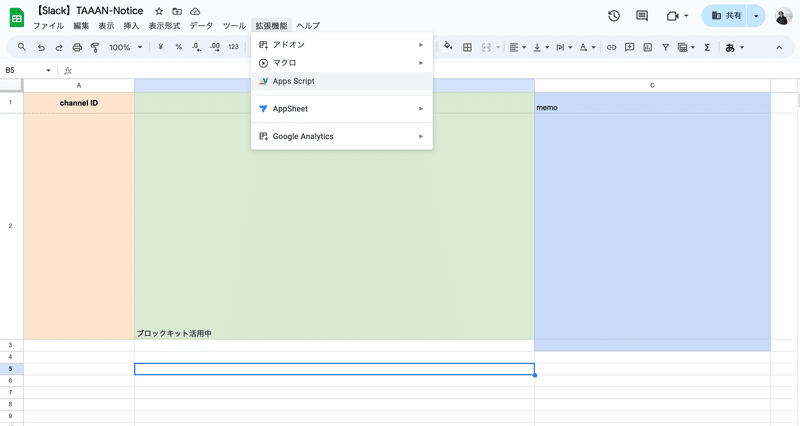Collapse the toolbar with chevron
The width and height of the screenshot is (800, 426).
(x=779, y=47)
